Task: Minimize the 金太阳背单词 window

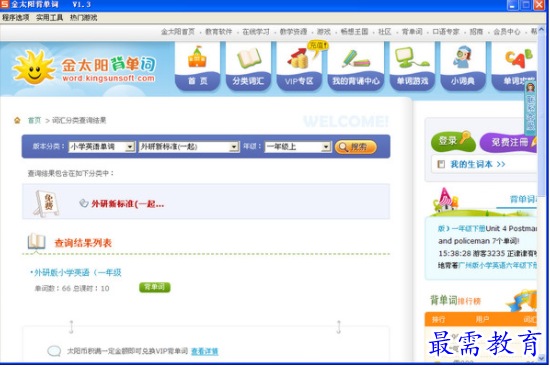Action: tap(512, 5)
